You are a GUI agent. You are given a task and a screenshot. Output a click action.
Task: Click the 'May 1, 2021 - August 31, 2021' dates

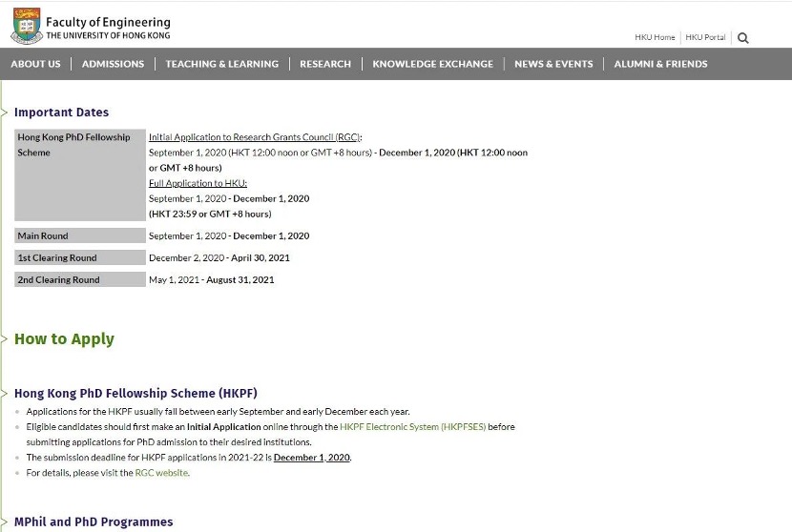[x=212, y=279]
